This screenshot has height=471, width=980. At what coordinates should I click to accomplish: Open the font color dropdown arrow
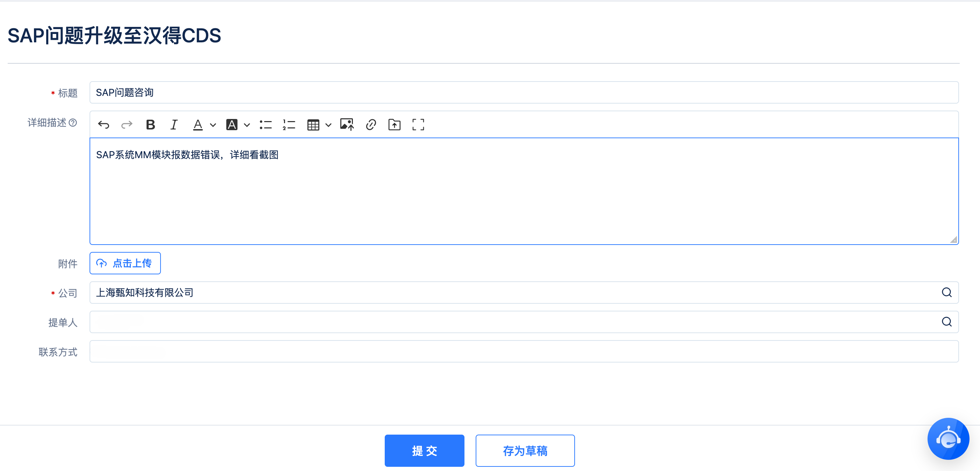point(213,125)
